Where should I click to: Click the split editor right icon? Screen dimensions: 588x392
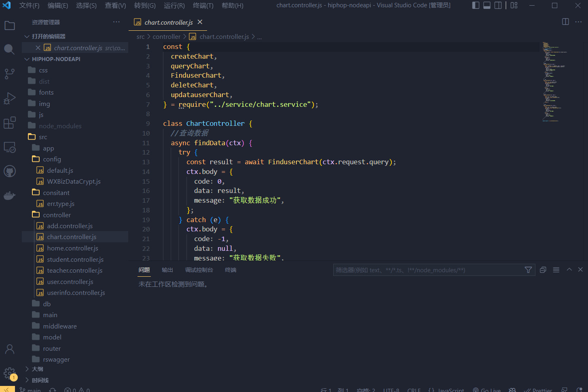565,22
